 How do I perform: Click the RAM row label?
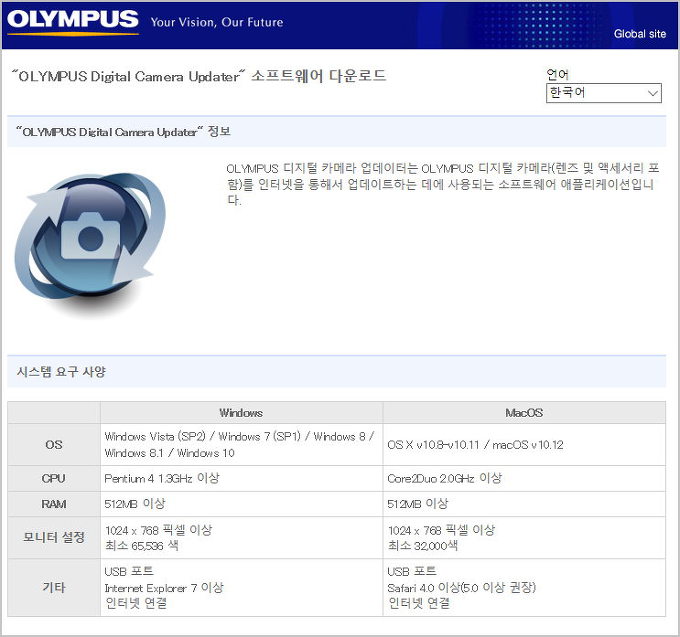(54, 504)
